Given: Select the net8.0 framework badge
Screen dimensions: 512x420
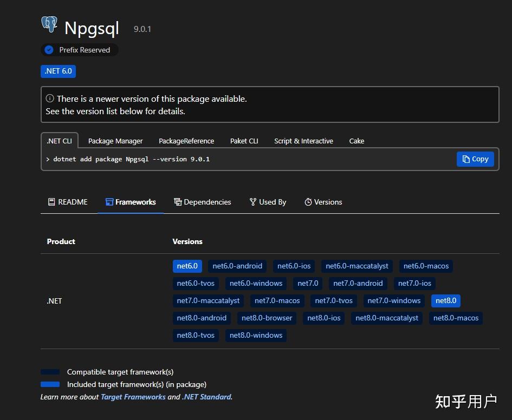Looking at the screenshot, I should (x=445, y=300).
